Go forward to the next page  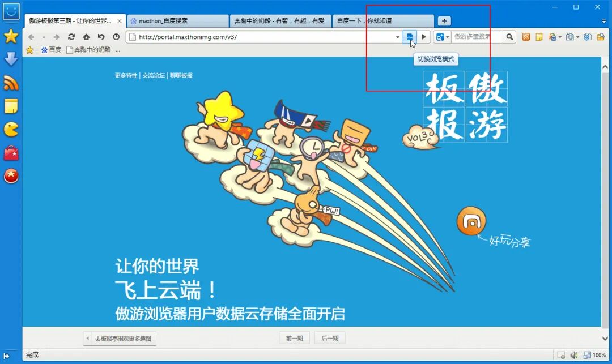click(57, 37)
